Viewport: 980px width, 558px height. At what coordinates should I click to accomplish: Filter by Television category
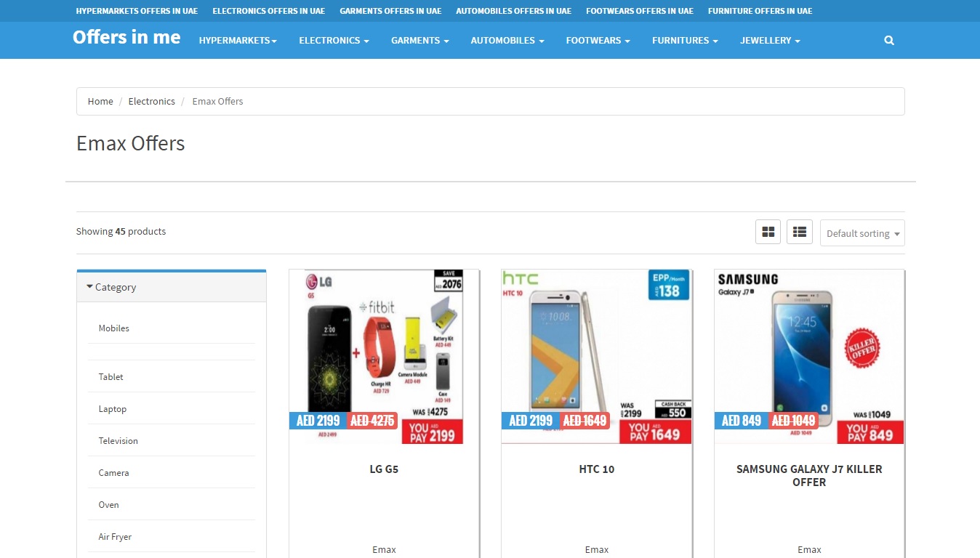119,441
